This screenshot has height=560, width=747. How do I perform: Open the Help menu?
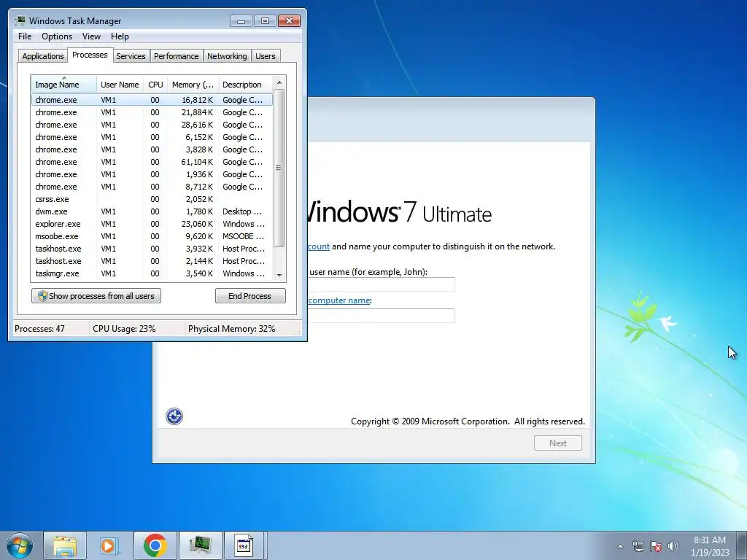(x=120, y=36)
